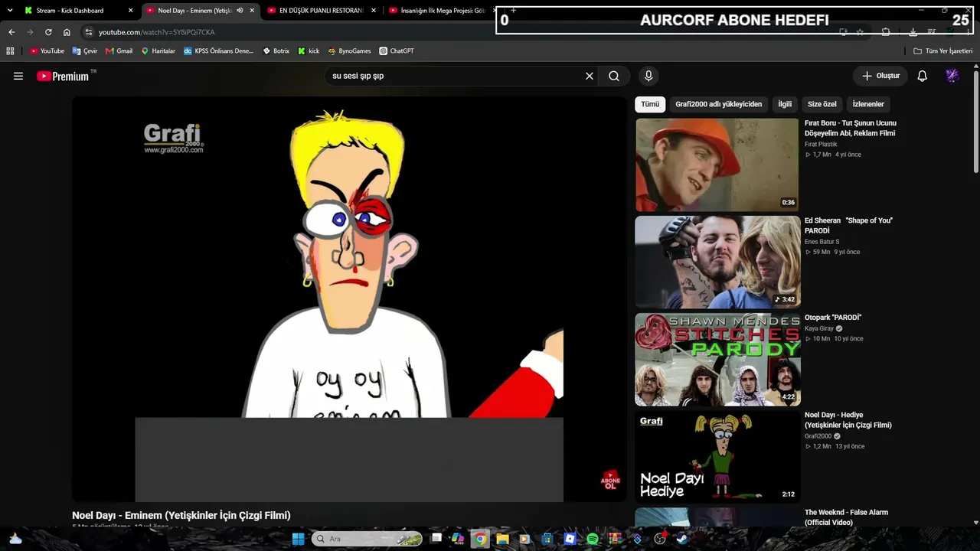Go to the browser home page

point(67,32)
